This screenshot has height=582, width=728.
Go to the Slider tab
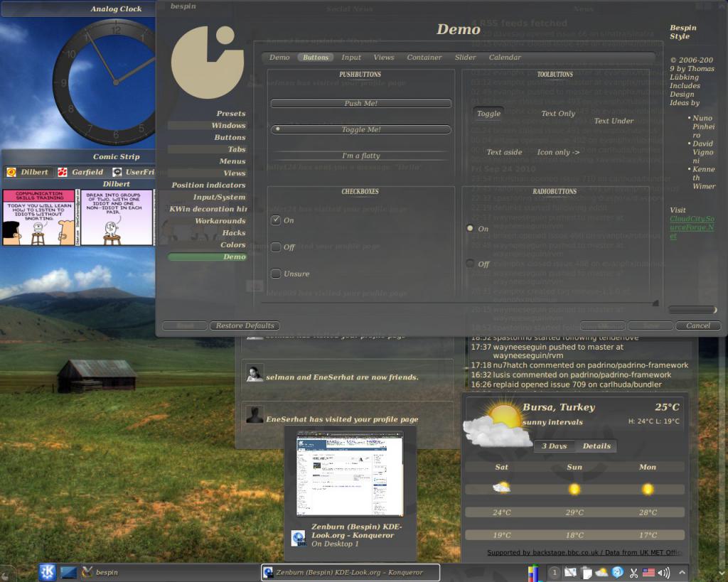[465, 57]
